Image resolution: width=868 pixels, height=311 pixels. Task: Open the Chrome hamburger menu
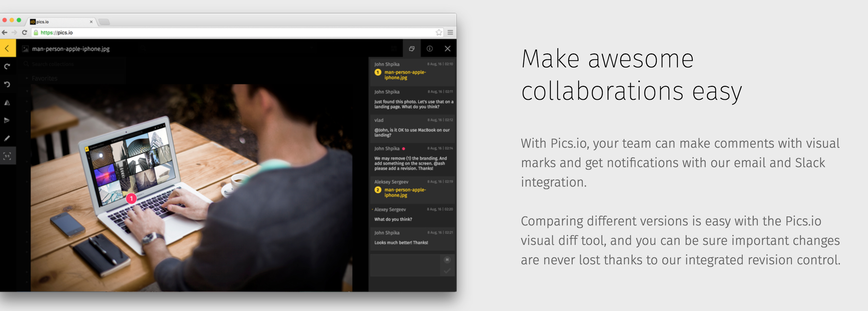450,32
